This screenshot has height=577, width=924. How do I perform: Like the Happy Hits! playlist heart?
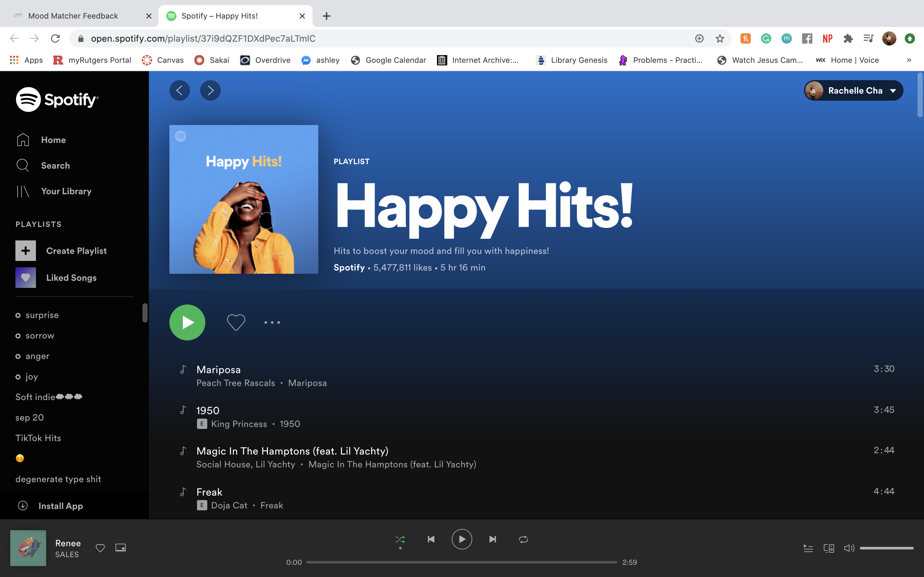click(x=236, y=322)
